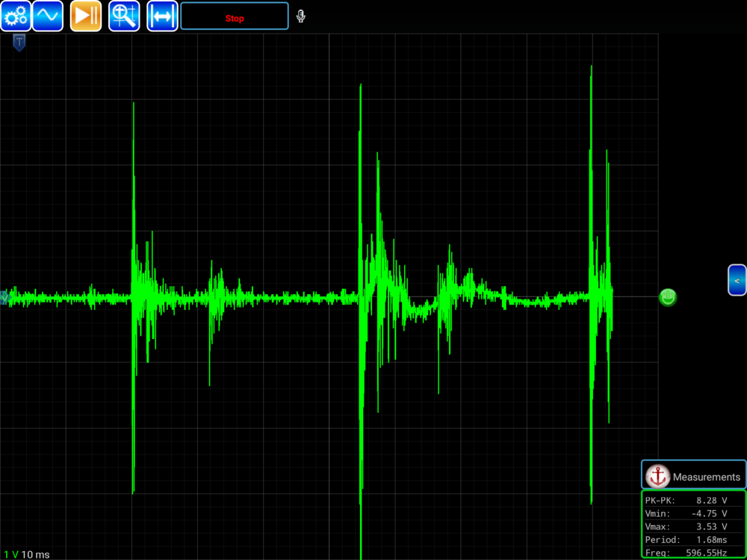Image resolution: width=747 pixels, height=560 pixels.
Task: Click the blue T trigger marker
Action: 19,43
